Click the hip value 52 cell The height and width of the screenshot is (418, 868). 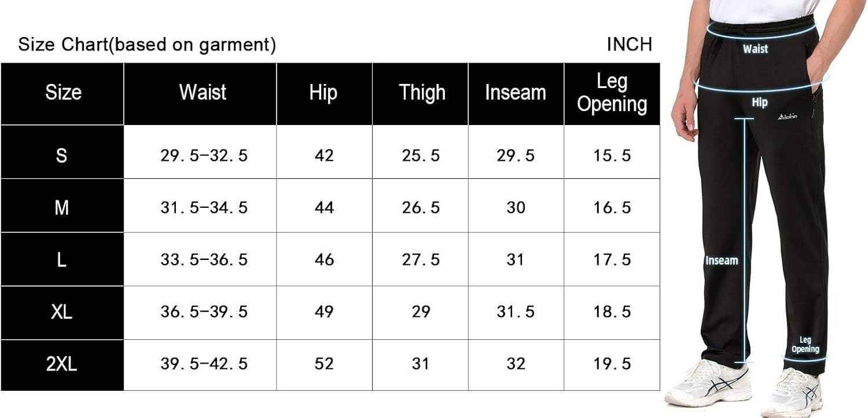tap(324, 364)
